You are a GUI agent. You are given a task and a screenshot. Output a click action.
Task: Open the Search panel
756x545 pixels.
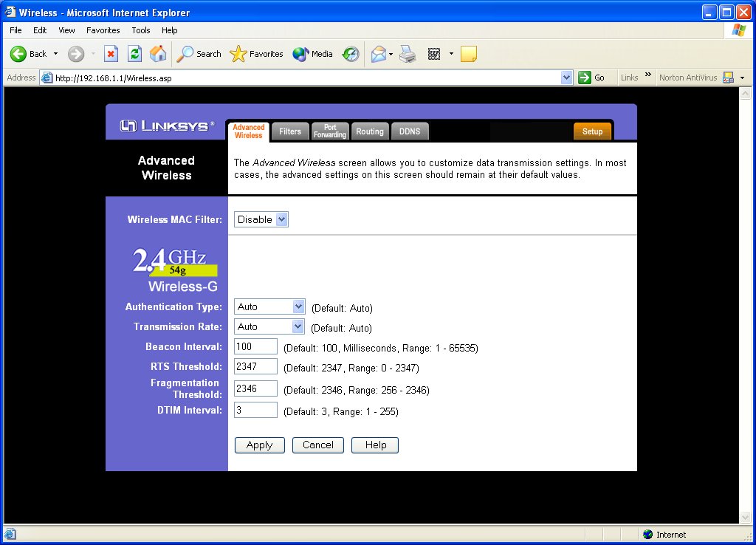click(199, 53)
